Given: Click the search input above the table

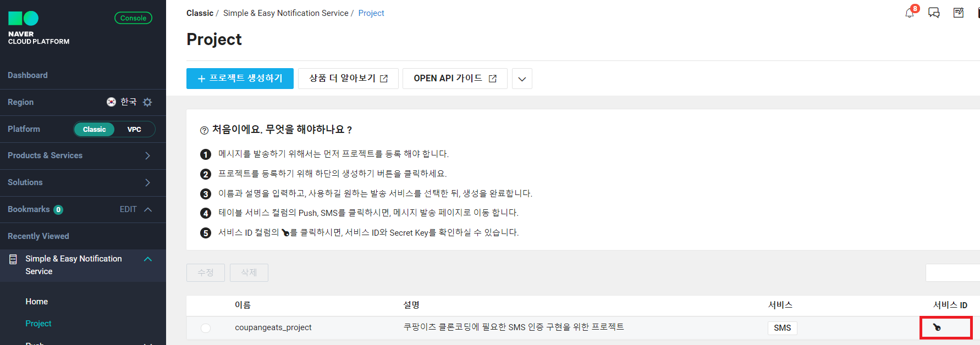Looking at the screenshot, I should pos(953,272).
